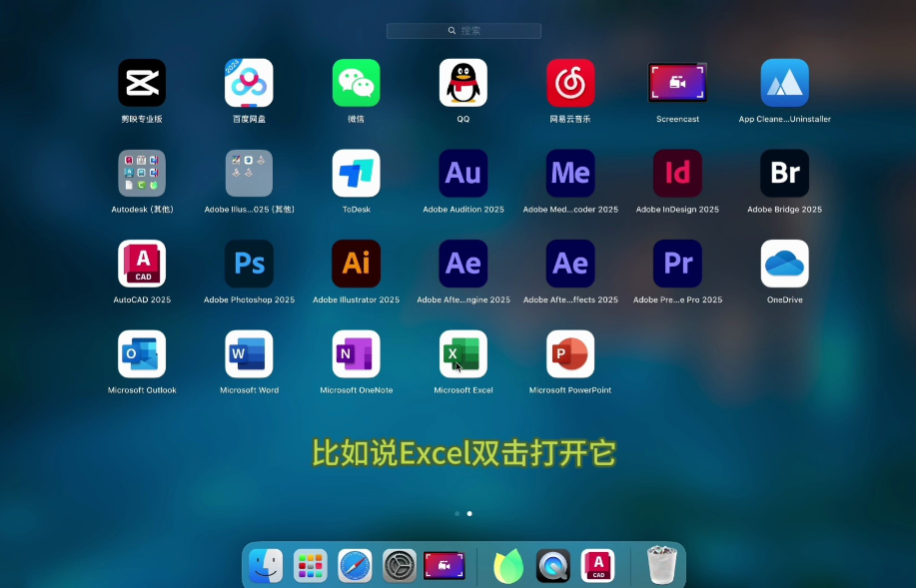Click Screencast icon in the Dock

(x=445, y=566)
